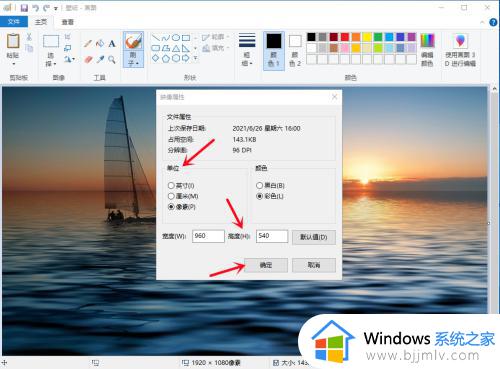Click the Cut scissors icon

29,37
